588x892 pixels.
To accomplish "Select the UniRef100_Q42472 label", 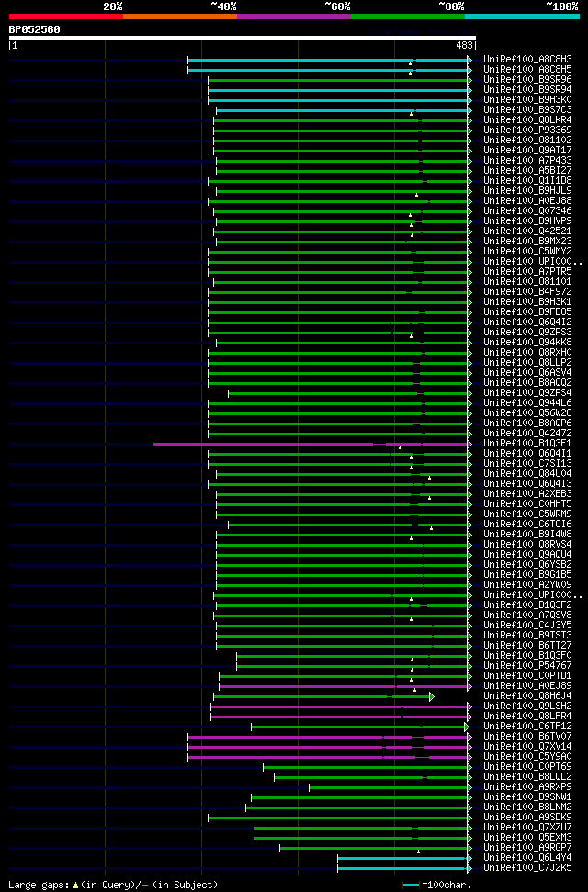I will point(527,433).
